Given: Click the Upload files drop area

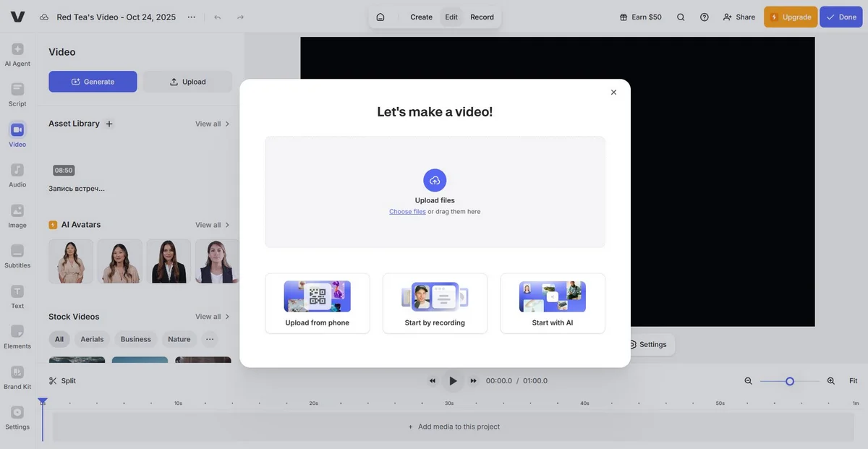Looking at the screenshot, I should tap(435, 192).
